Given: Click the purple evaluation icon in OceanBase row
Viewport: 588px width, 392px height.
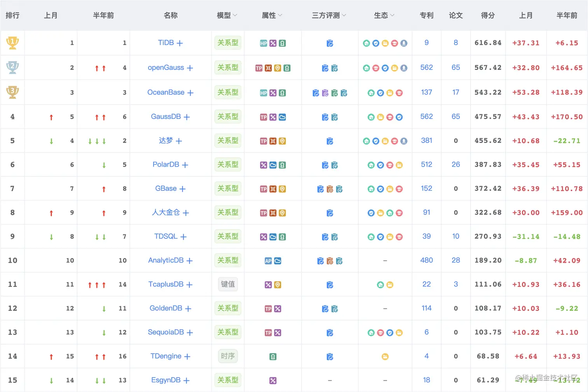Looking at the screenshot, I should click(x=325, y=93).
